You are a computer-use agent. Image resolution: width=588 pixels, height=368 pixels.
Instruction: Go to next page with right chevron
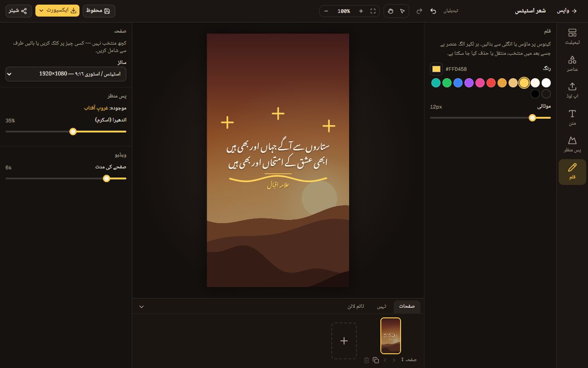(x=394, y=360)
